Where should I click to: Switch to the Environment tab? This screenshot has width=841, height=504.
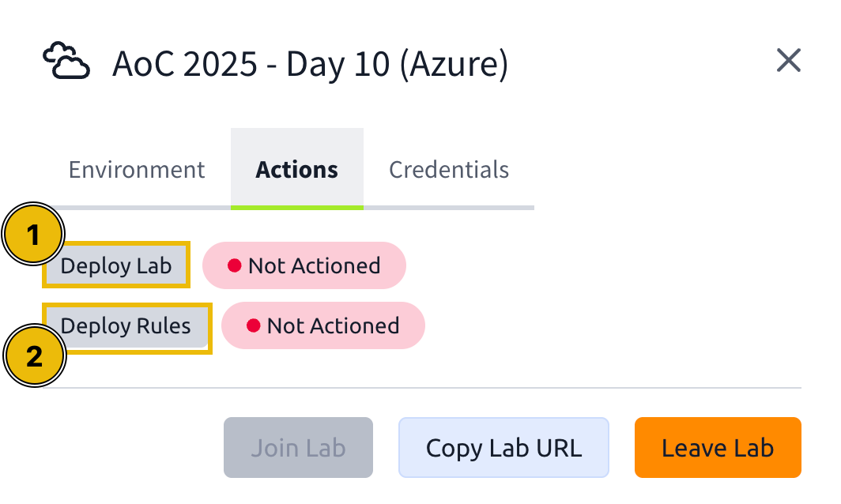pyautogui.click(x=136, y=169)
